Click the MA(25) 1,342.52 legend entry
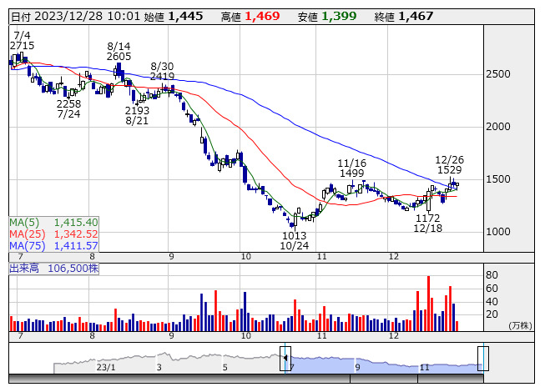This screenshot has width=545, height=392. (53, 234)
